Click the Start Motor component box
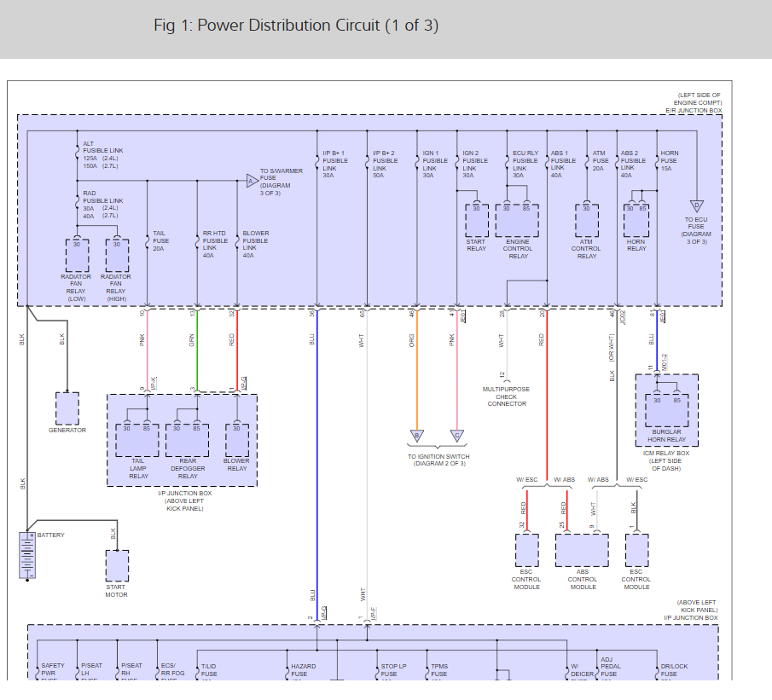Viewport: 772px width, 700px height. tap(117, 565)
